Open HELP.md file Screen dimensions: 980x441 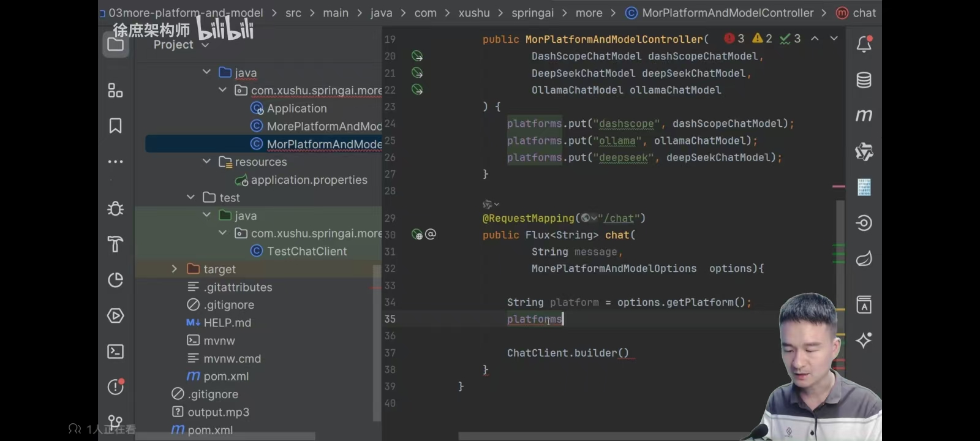click(x=219, y=322)
